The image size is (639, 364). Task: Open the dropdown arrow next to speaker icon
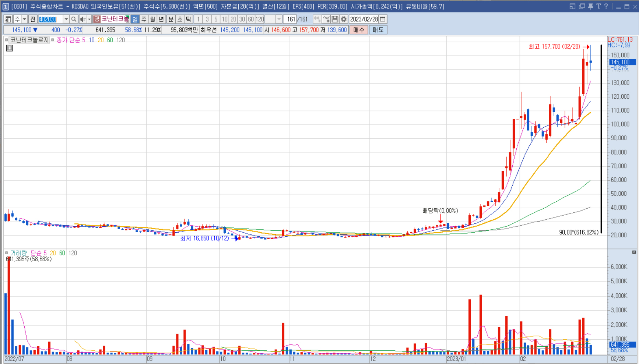pyautogui.click(x=89, y=19)
